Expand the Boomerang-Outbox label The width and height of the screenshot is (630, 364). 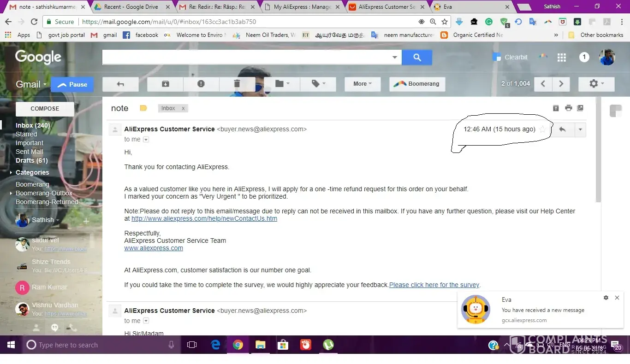click(12, 193)
